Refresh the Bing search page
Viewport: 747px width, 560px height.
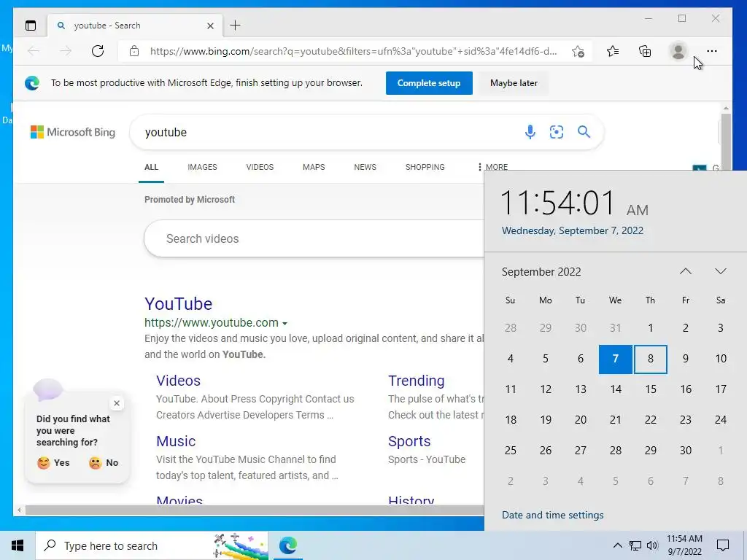pos(98,51)
